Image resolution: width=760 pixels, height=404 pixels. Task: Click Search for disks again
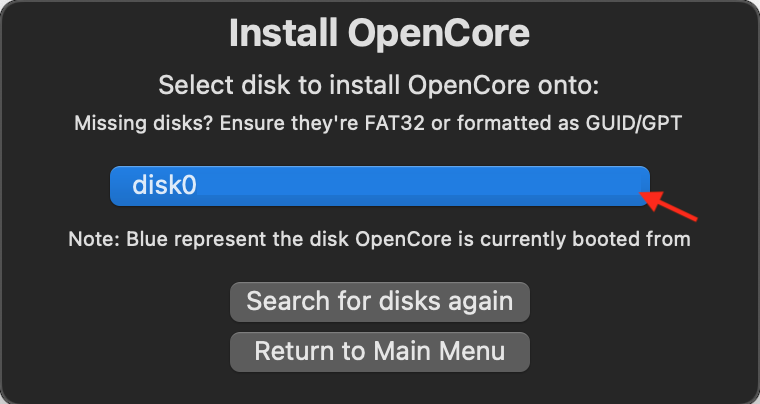(x=379, y=301)
